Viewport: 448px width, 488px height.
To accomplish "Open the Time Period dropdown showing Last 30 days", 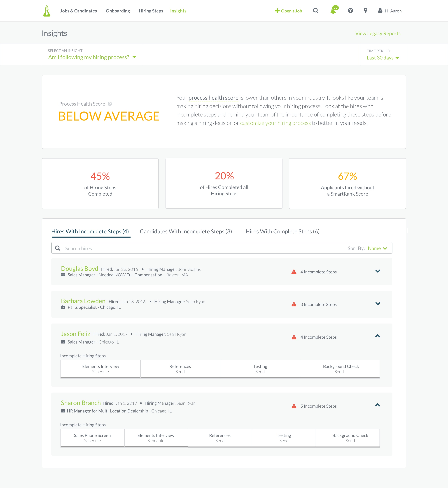I will (382, 57).
